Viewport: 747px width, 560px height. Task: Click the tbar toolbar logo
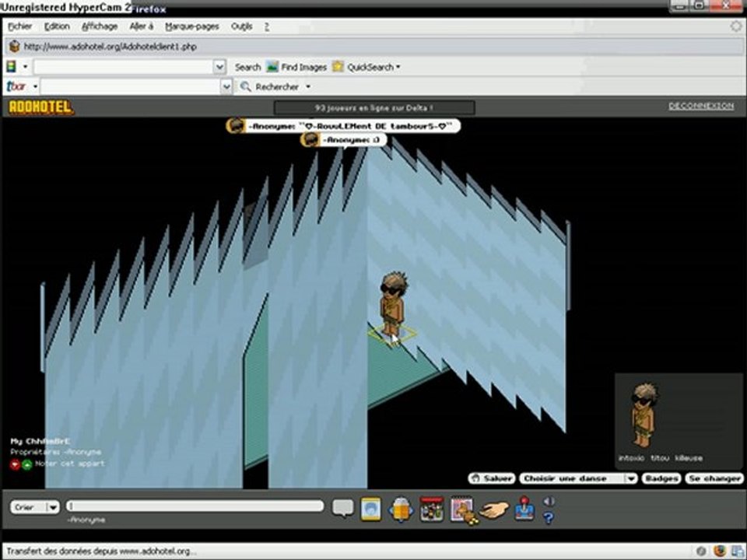coord(16,86)
